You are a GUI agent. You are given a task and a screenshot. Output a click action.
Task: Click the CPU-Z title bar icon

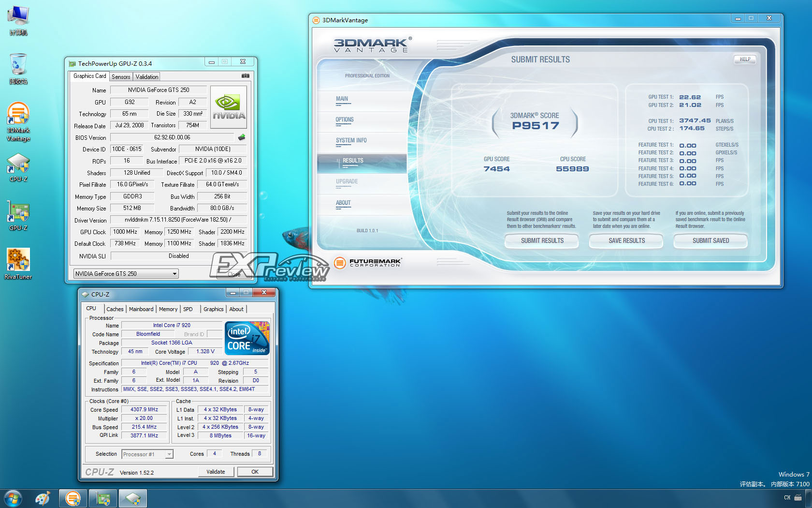click(x=86, y=294)
